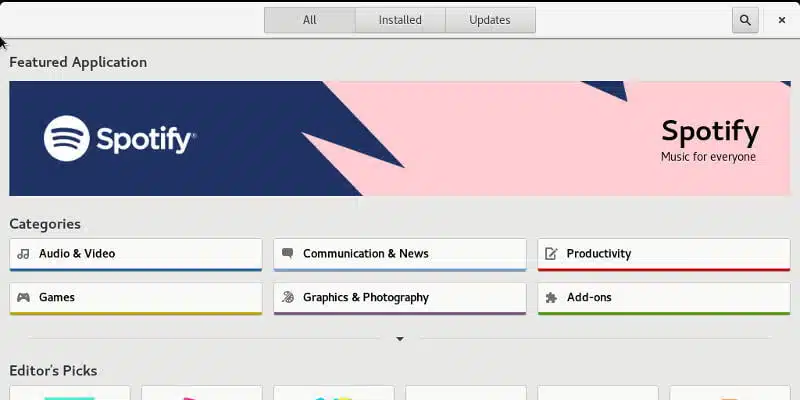The width and height of the screenshot is (800, 400).
Task: Click the speech bubble Communication & News icon
Action: (x=288, y=253)
